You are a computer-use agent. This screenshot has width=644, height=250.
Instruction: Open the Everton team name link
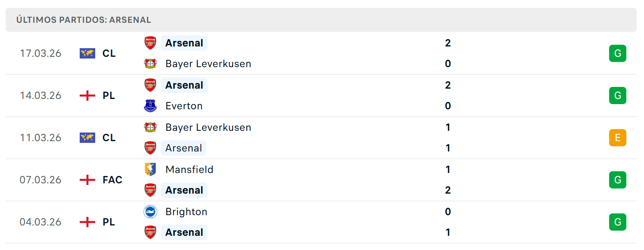pos(184,106)
